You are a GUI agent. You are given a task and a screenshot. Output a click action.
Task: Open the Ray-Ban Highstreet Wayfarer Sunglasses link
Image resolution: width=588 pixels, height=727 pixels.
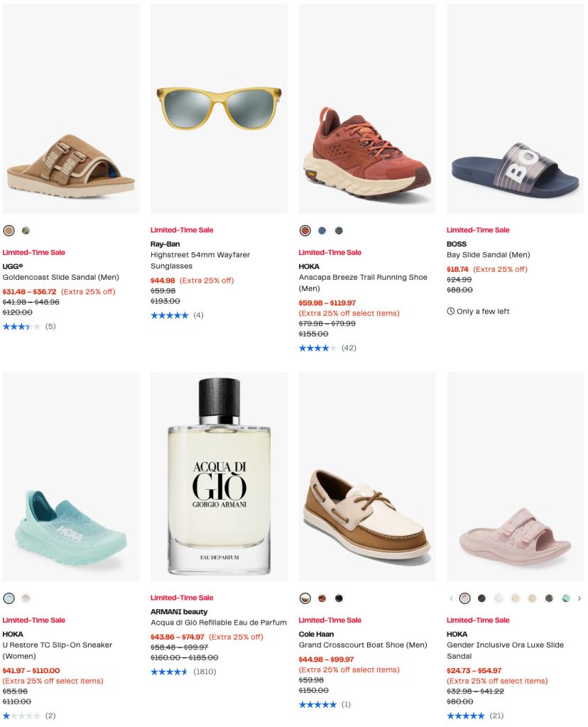click(x=200, y=260)
